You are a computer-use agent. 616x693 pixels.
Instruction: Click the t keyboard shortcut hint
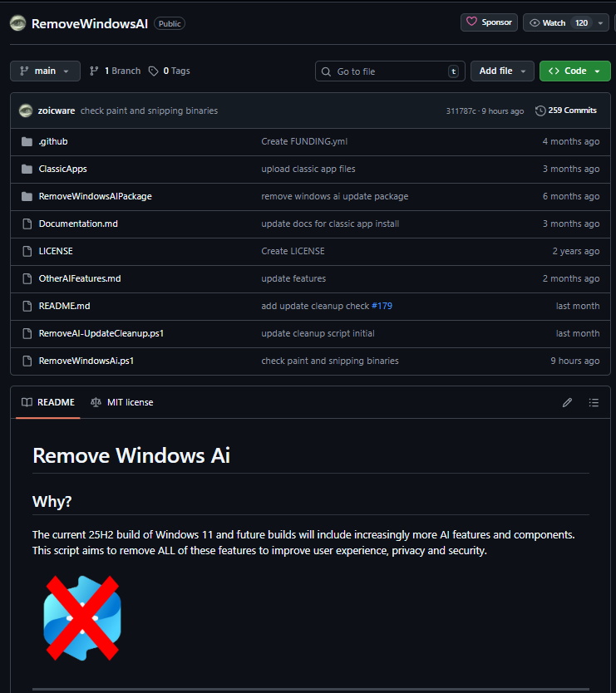(x=453, y=71)
